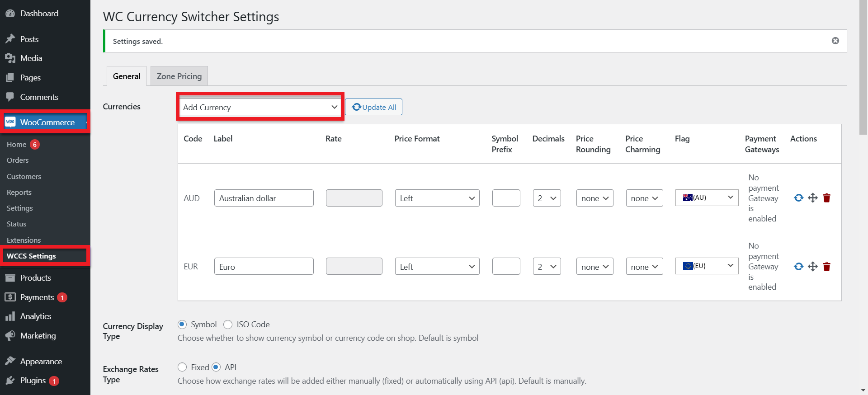The width and height of the screenshot is (868, 395).
Task: Click the Plugins plug icon
Action: click(x=10, y=381)
